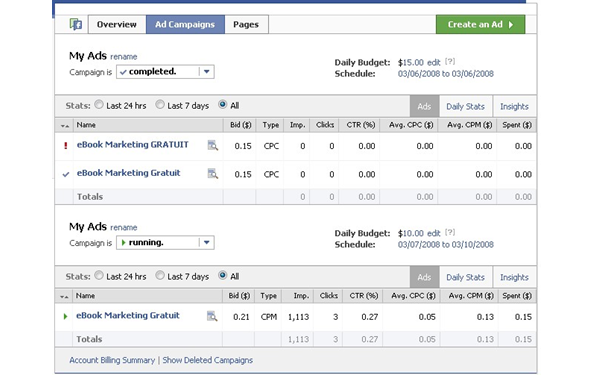This screenshot has width=600, height=375.
Task: Click the green running arrow status icon
Action: click(x=65, y=316)
